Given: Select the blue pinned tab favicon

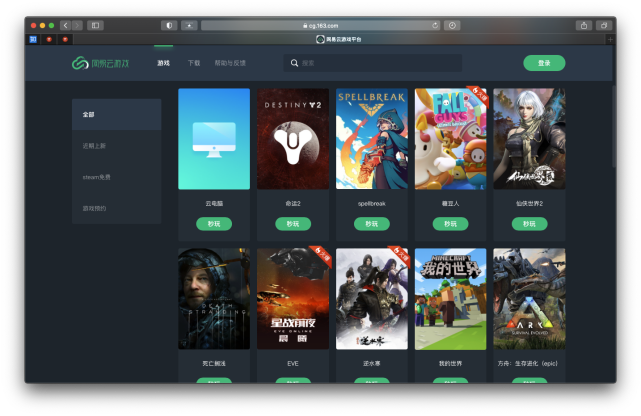Looking at the screenshot, I should pos(33,39).
